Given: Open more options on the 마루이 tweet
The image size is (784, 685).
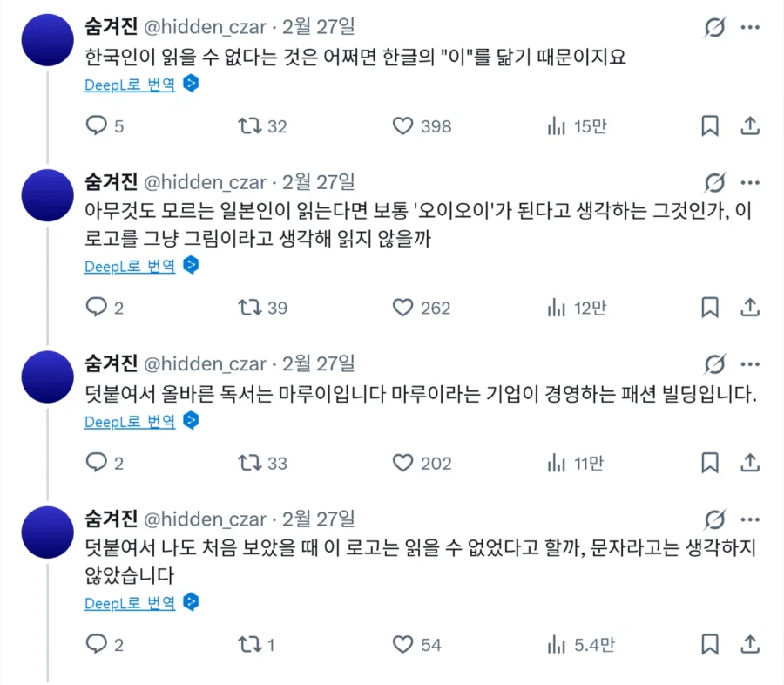Looking at the screenshot, I should click(x=750, y=364).
